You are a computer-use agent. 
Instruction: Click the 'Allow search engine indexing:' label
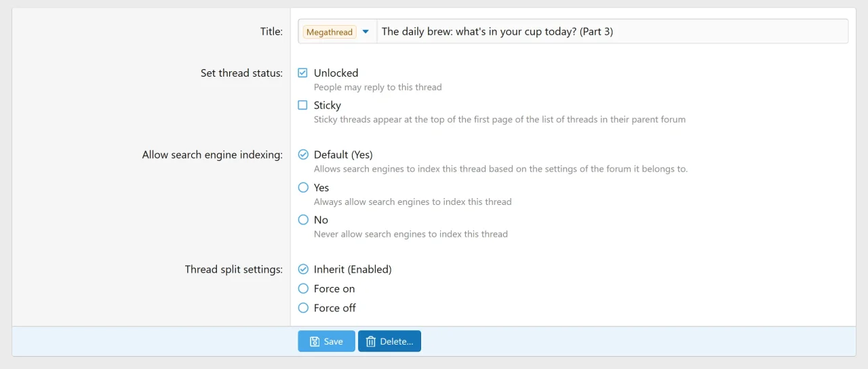212,155
